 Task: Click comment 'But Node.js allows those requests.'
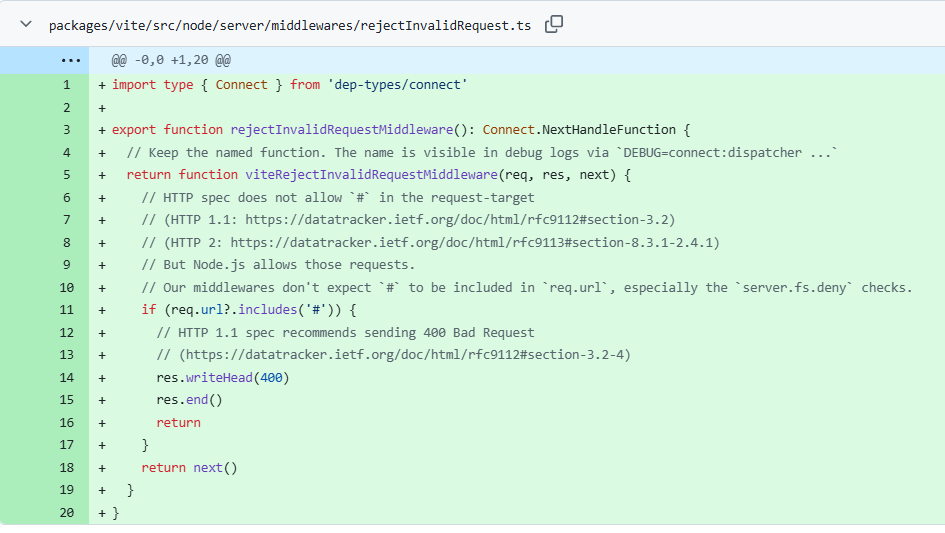tap(278, 265)
